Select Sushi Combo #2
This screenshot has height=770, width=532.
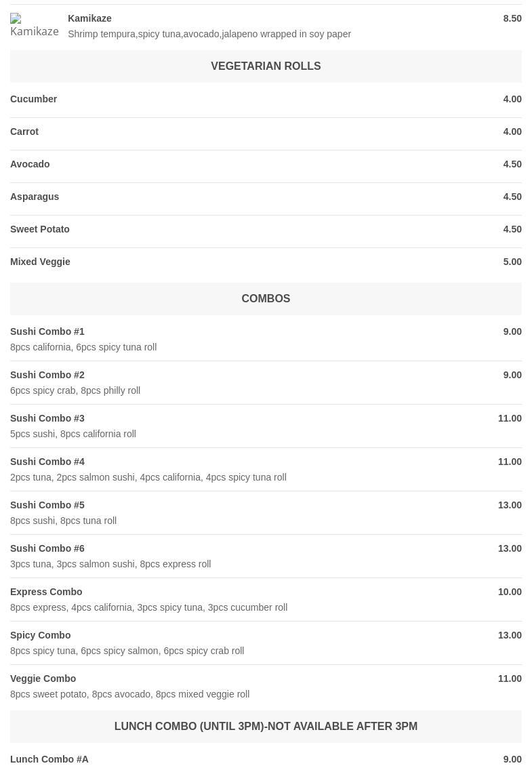(47, 375)
